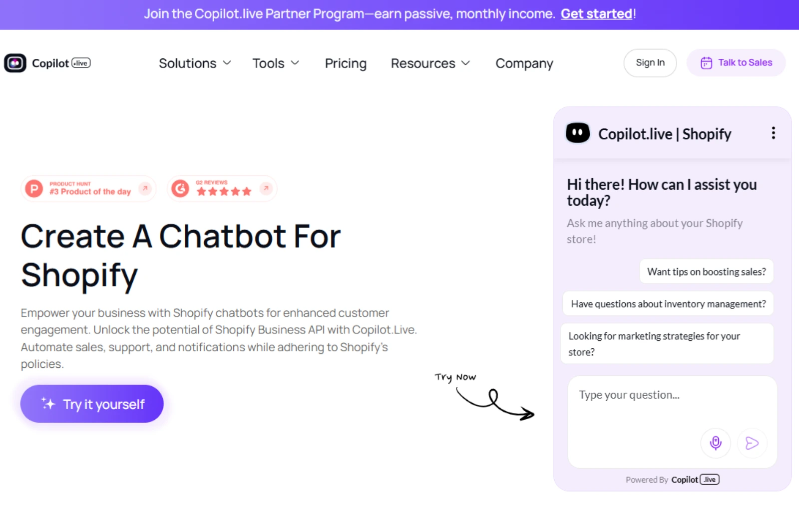Expand the Tools dropdown menu
799x532 pixels.
[275, 63]
